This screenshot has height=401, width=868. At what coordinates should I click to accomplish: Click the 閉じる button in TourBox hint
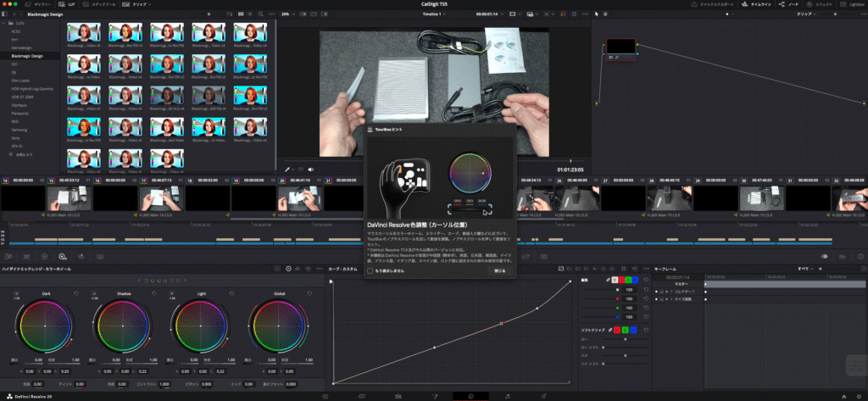point(500,271)
